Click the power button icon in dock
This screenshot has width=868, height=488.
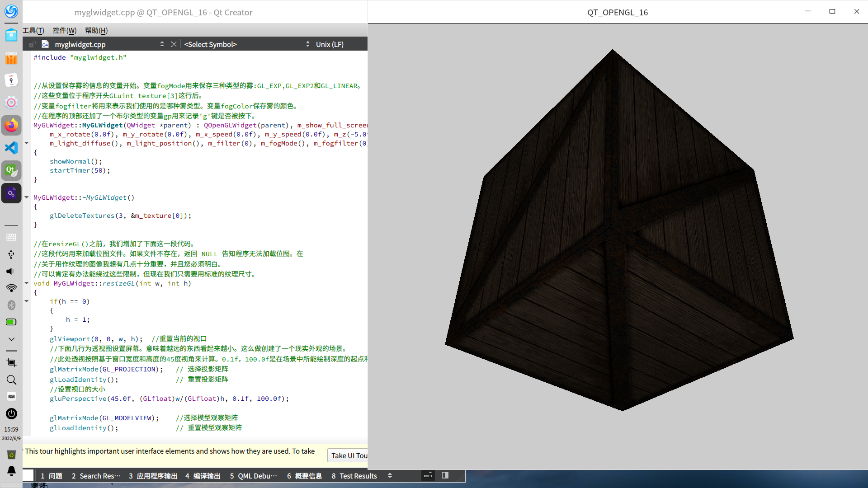click(11, 413)
